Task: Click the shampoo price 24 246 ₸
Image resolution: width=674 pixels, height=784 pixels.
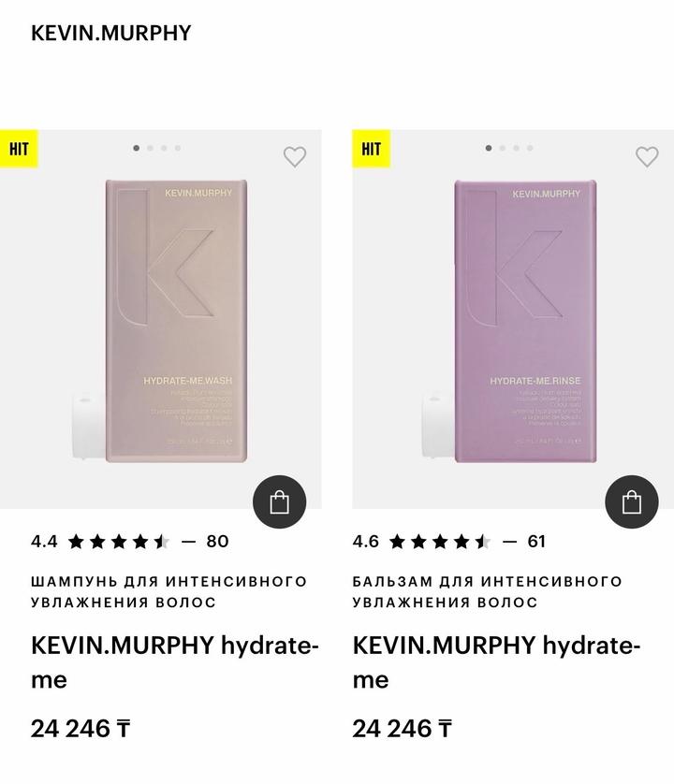Action: [81, 729]
